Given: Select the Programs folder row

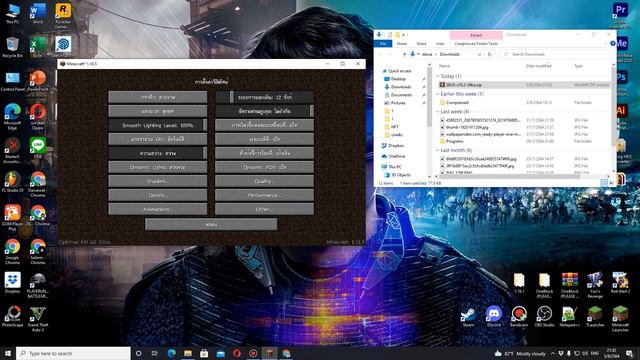Looking at the screenshot, I should coord(524,141).
